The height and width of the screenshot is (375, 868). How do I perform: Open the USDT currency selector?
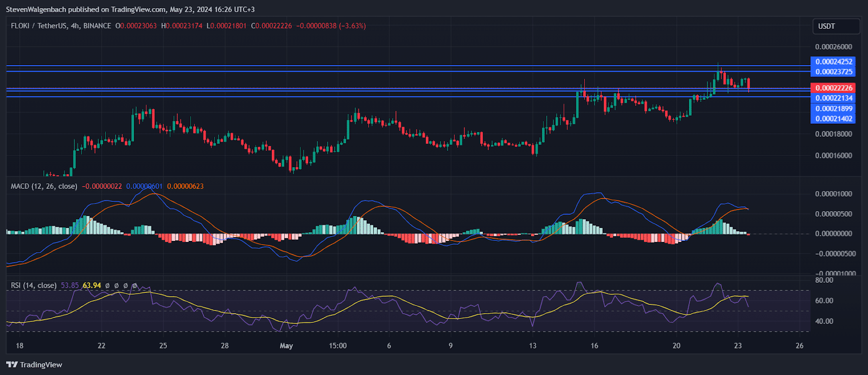835,26
